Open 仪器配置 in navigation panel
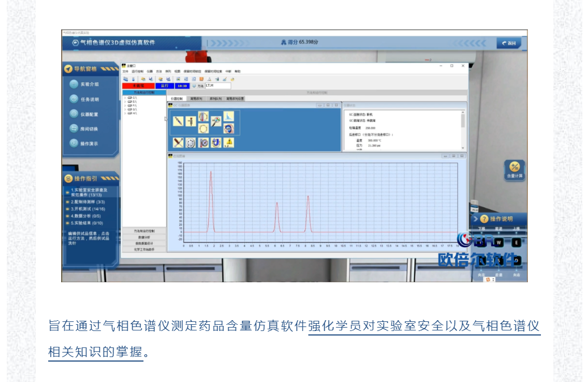This screenshot has width=588, height=382. (74, 114)
